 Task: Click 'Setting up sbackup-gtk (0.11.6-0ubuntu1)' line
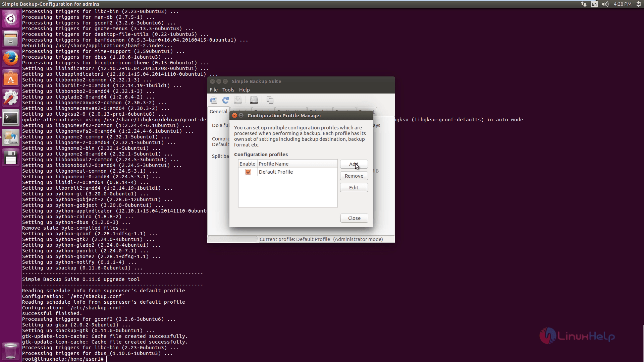[x=89, y=330]
